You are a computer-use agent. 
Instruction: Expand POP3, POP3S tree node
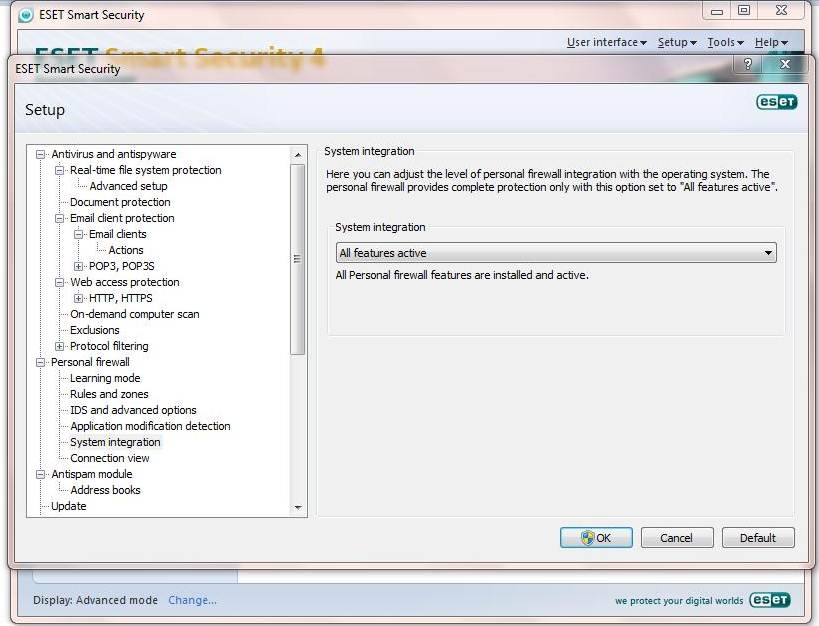[x=78, y=266]
